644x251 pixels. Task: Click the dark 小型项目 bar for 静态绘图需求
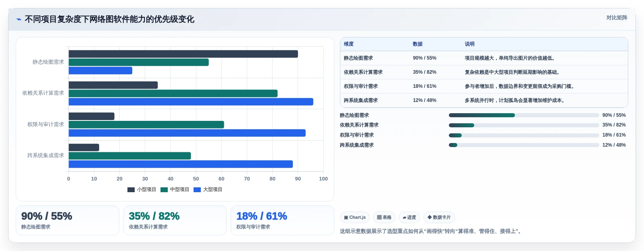click(183, 54)
